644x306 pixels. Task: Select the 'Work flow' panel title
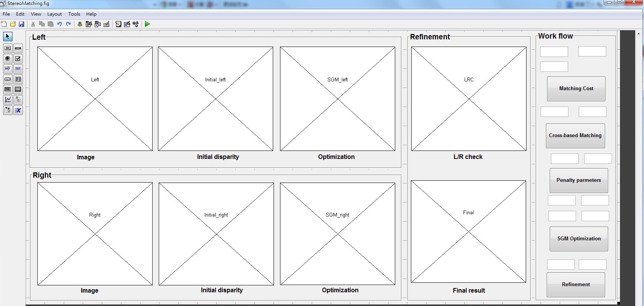click(555, 36)
